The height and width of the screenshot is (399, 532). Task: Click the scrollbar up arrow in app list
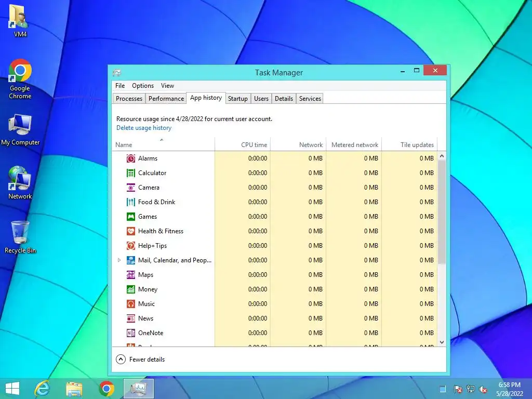pyautogui.click(x=442, y=156)
